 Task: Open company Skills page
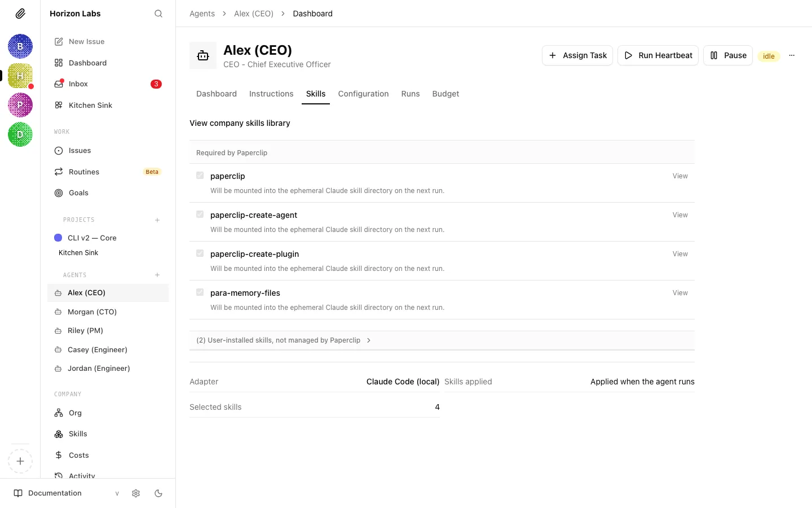108,434
